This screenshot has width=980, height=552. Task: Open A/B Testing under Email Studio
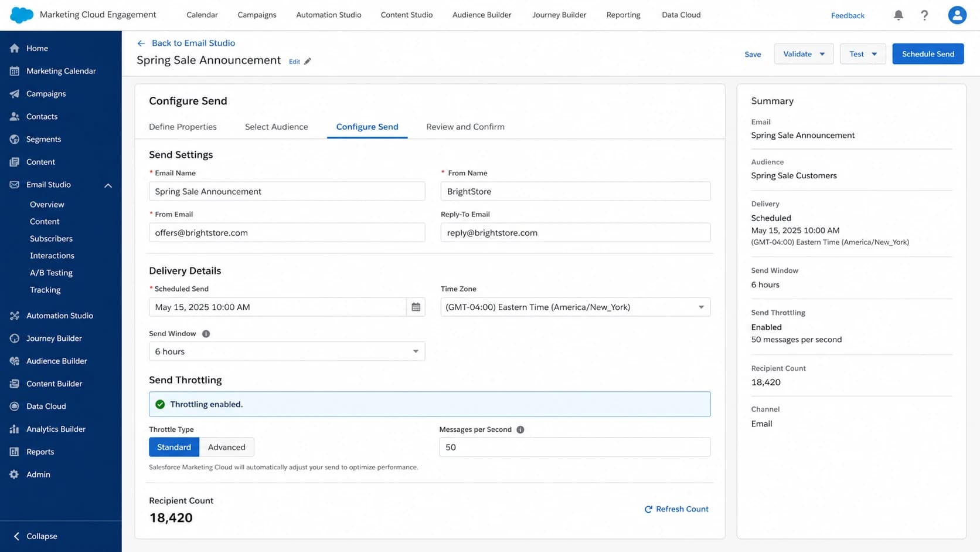[51, 273]
